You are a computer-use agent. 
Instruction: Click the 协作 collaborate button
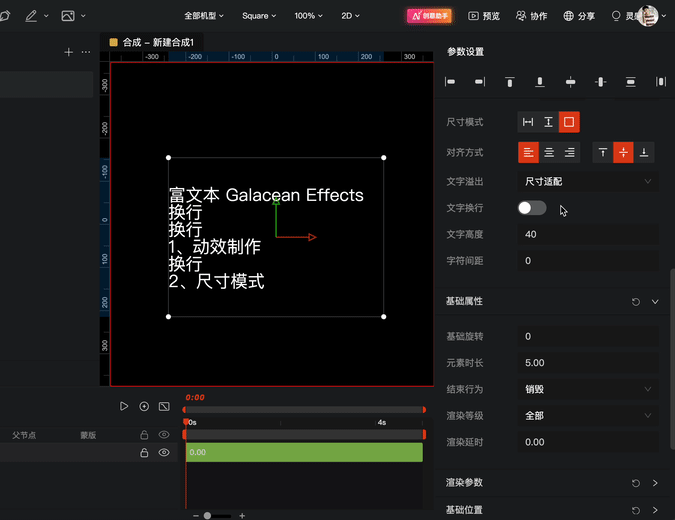pos(532,16)
